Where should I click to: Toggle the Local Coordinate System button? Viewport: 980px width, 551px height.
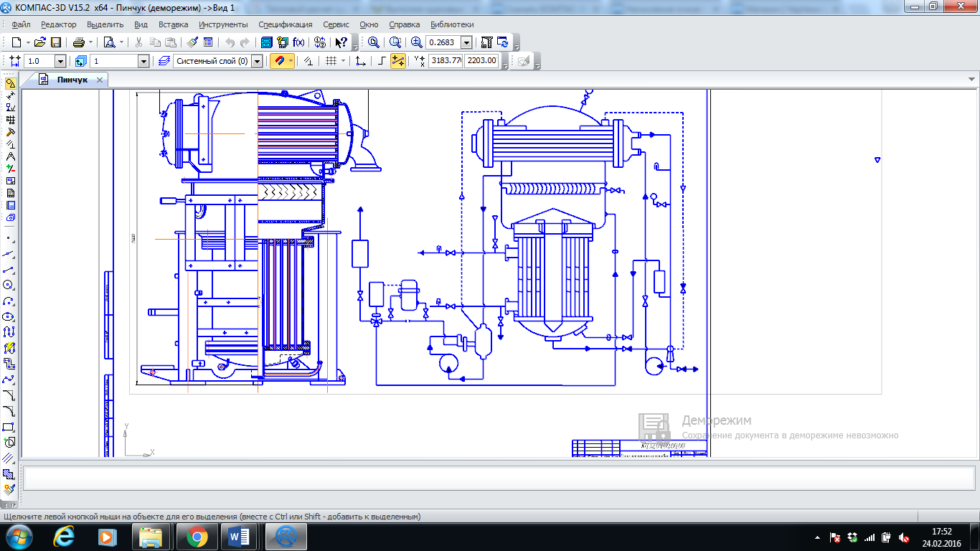pyautogui.click(x=361, y=61)
